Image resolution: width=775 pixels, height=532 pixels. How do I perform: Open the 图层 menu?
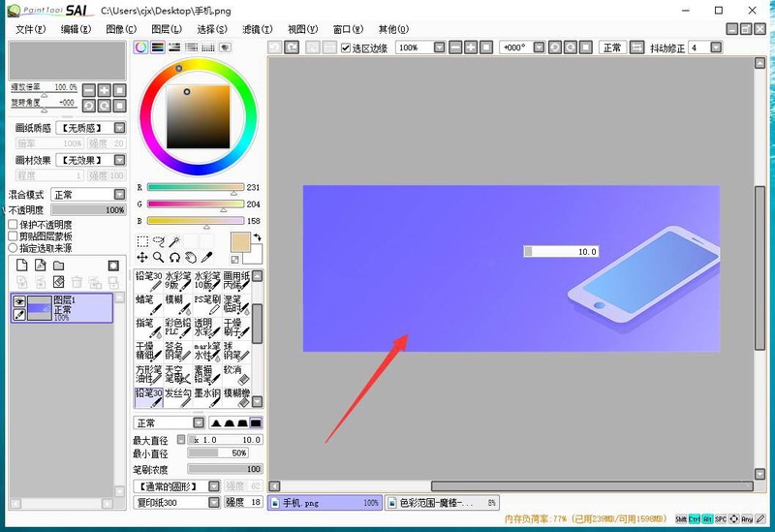click(167, 29)
